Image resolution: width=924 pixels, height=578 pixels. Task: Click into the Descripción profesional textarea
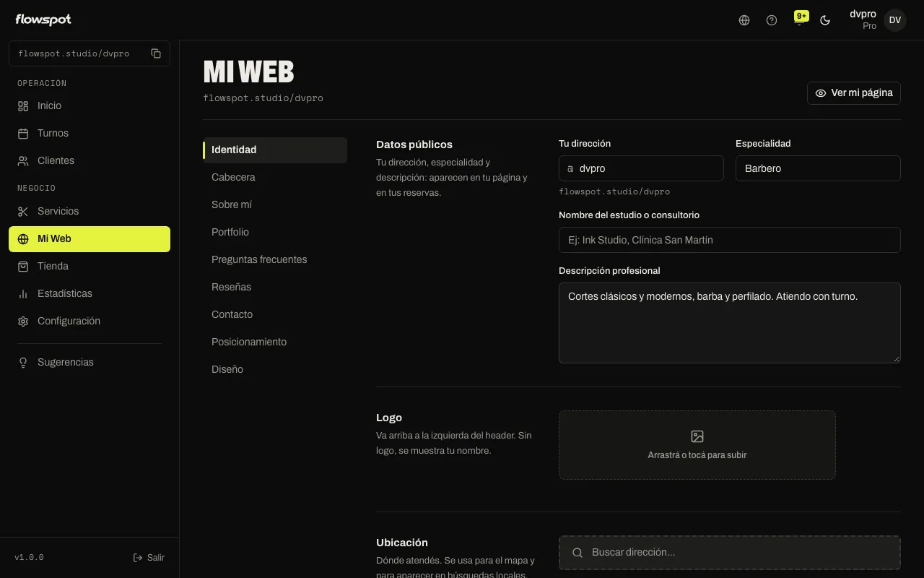click(x=730, y=323)
